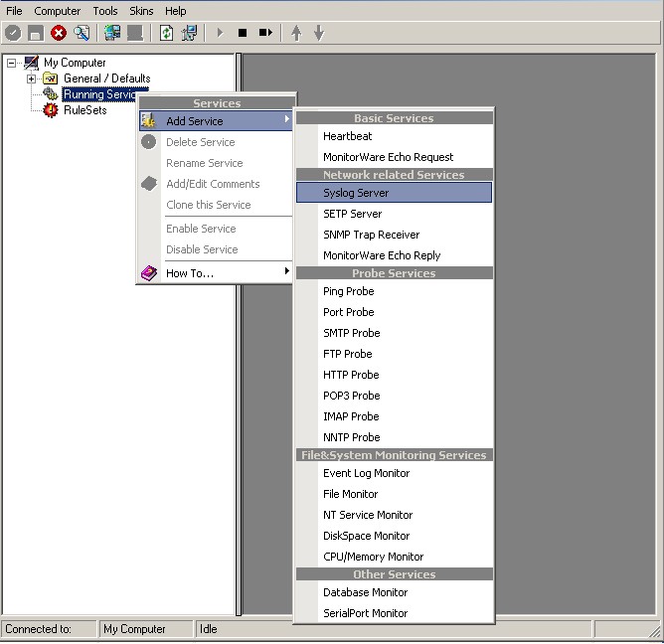
Task: Open the File menu
Action: 14,11
